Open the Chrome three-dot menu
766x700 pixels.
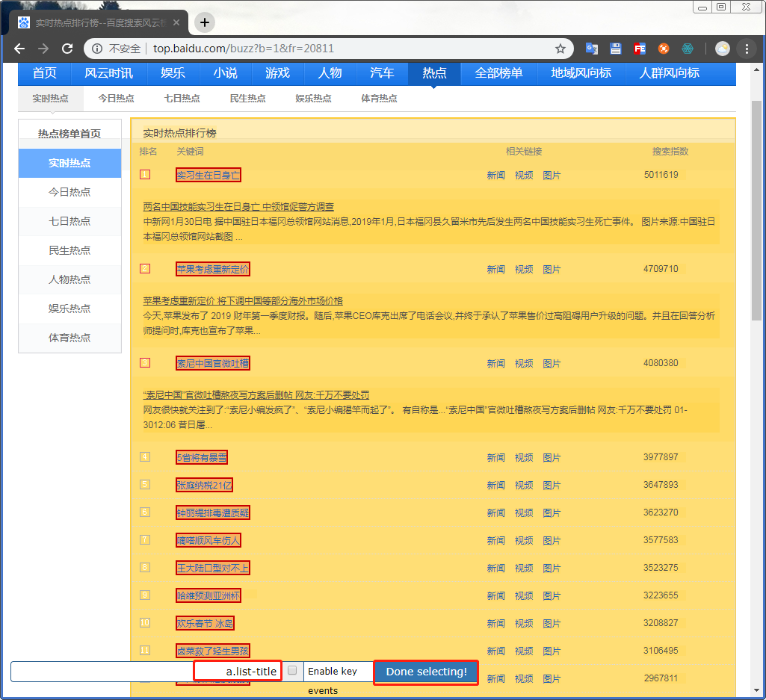[747, 49]
